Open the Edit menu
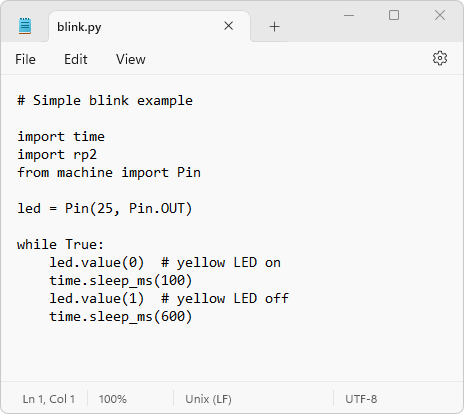The width and height of the screenshot is (464, 414). pyautogui.click(x=76, y=59)
